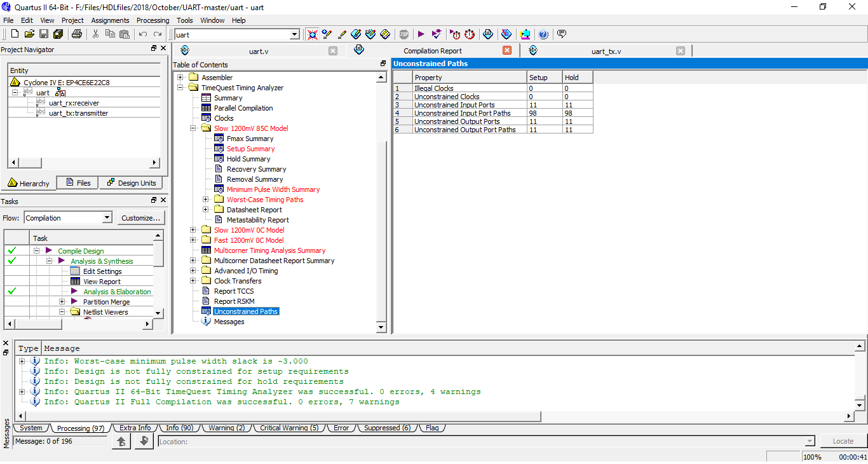Click the Copy toolbar icon
This screenshot has height=464, width=868.
(111, 34)
